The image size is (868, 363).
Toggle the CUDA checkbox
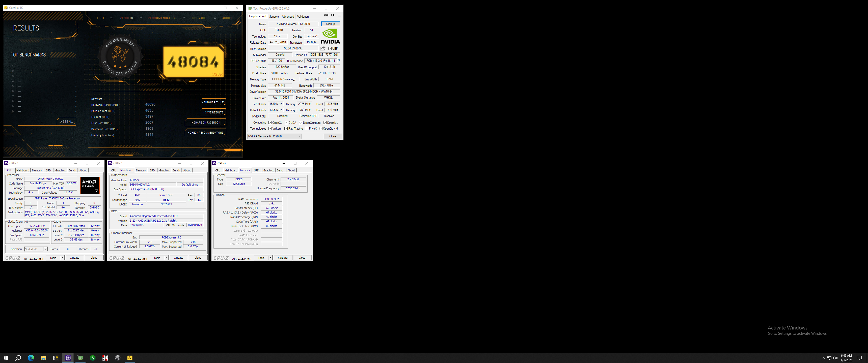click(x=286, y=123)
